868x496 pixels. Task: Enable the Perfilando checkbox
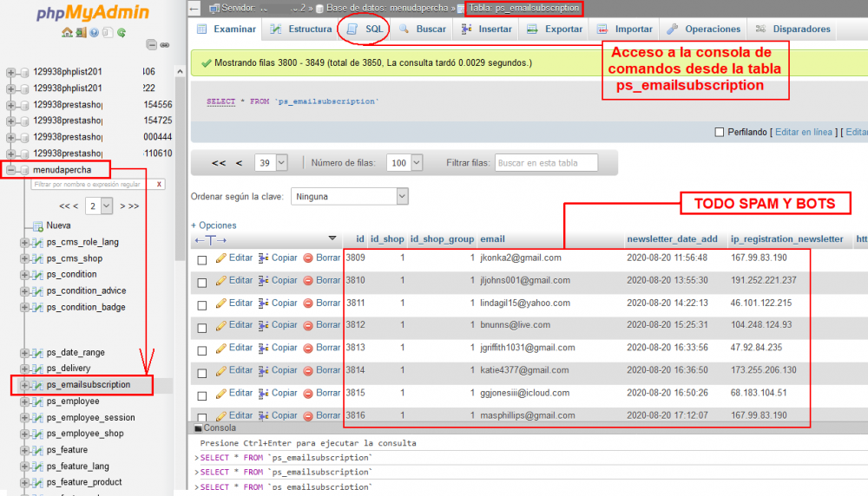pyautogui.click(x=719, y=132)
